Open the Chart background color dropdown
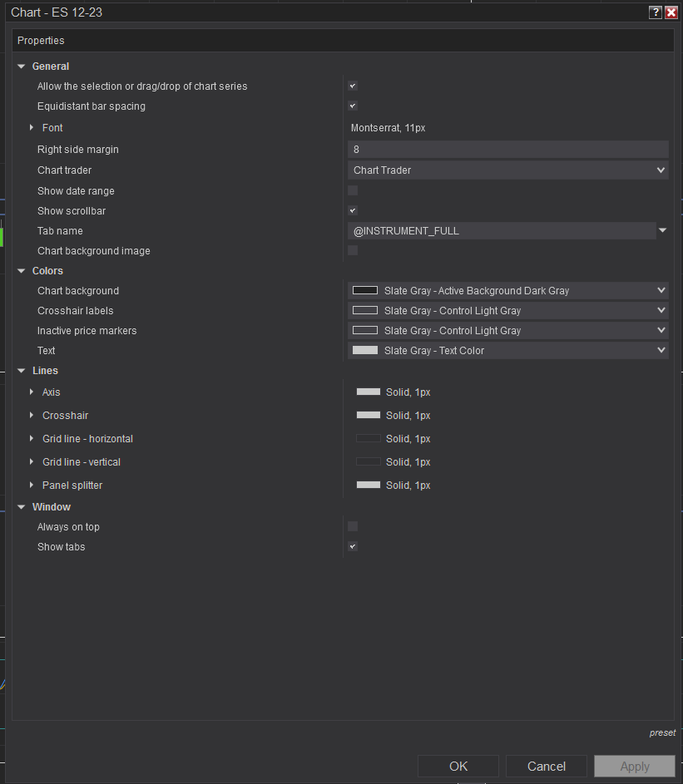683x784 pixels. (x=507, y=291)
